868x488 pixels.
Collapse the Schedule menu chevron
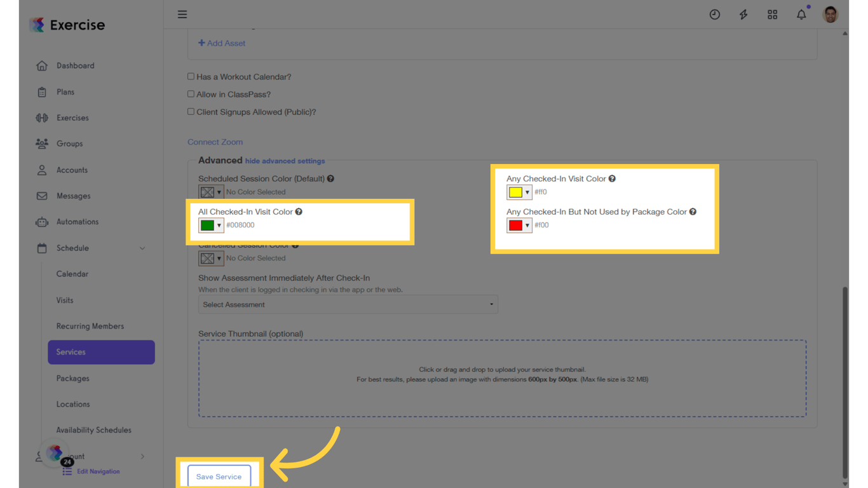[x=142, y=248]
